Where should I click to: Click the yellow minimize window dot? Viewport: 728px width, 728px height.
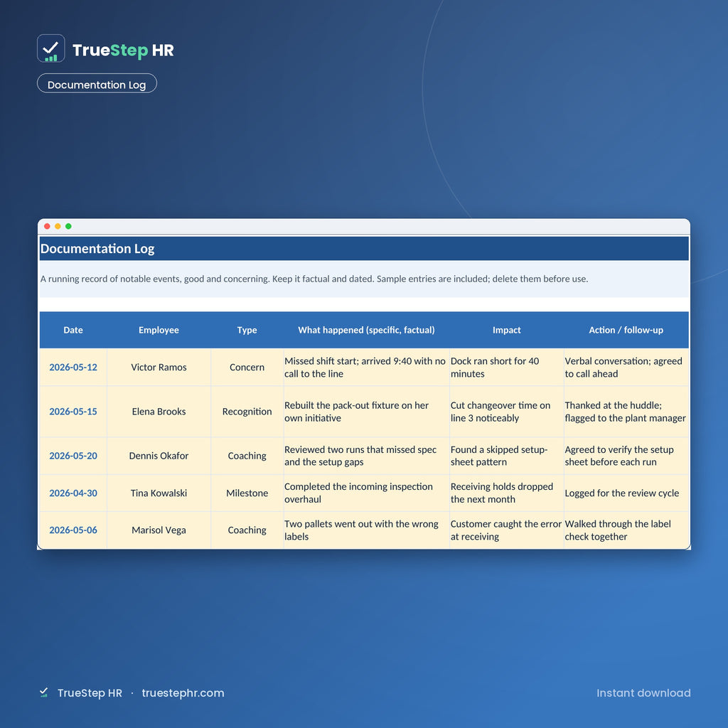pyautogui.click(x=58, y=226)
